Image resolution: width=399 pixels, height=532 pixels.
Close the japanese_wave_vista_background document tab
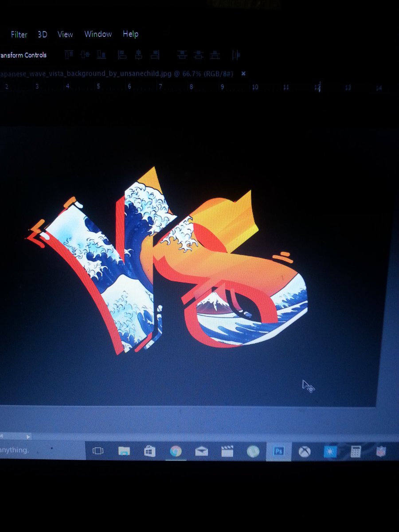pyautogui.click(x=243, y=74)
